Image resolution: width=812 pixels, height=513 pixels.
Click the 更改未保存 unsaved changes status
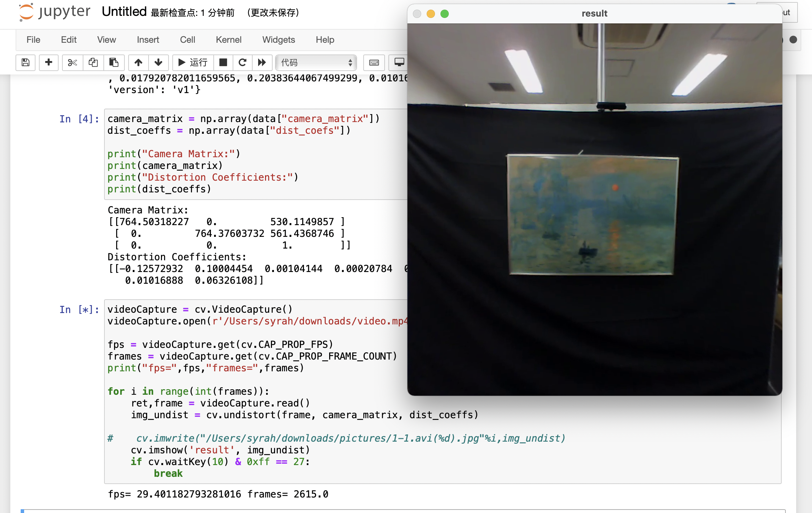point(273,13)
